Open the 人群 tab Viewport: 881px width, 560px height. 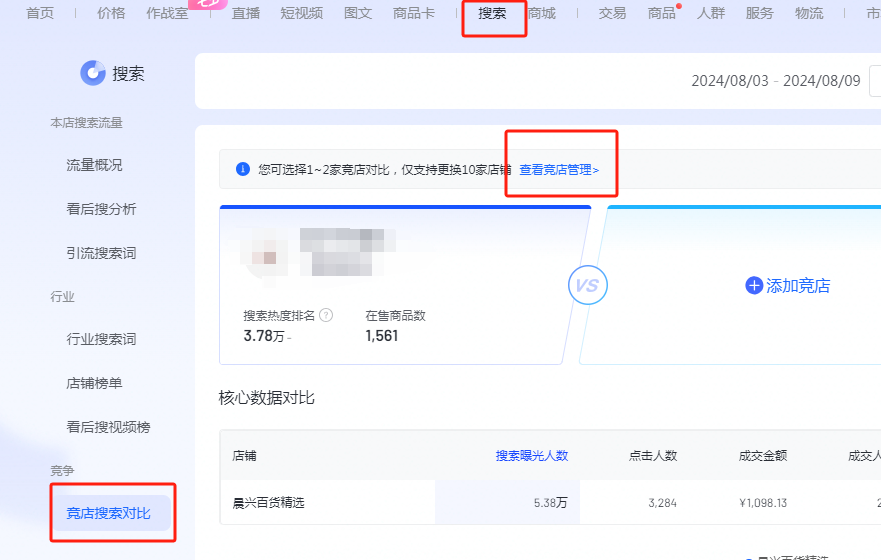[711, 13]
